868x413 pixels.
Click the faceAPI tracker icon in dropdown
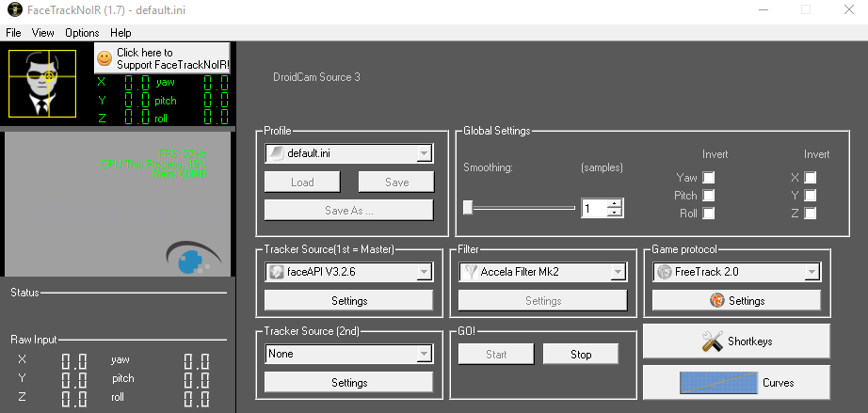tap(276, 272)
